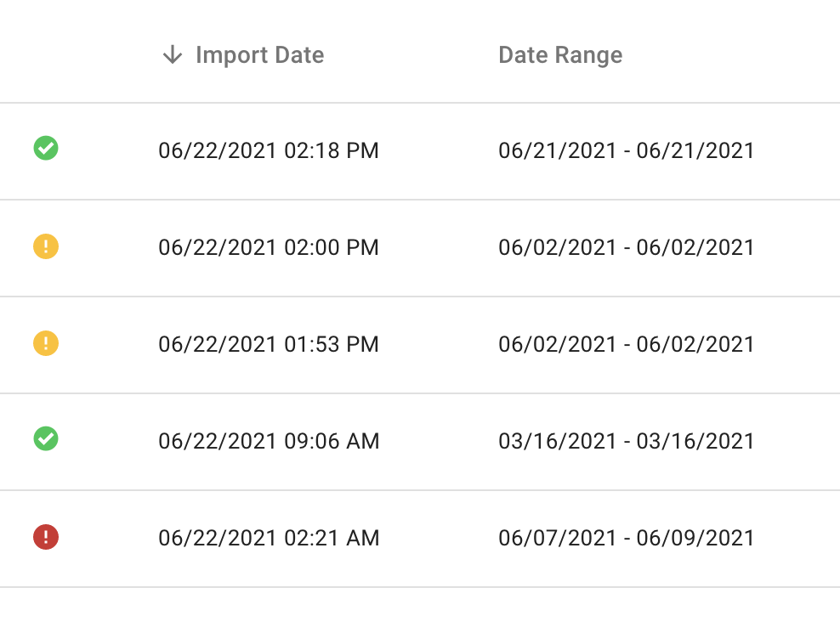Click the 06/21/2021 - 06/21/2021 date range
Screen dimensions: 840x644
click(x=627, y=151)
